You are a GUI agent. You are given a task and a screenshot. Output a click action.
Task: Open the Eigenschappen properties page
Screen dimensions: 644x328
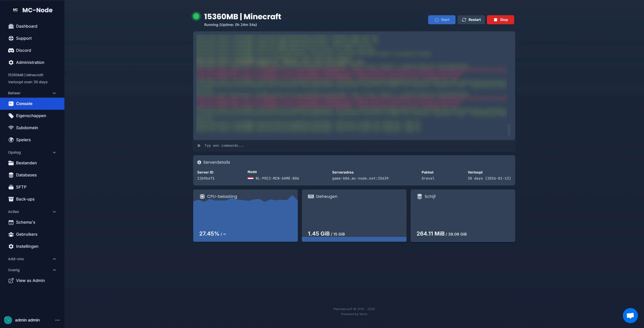31,115
